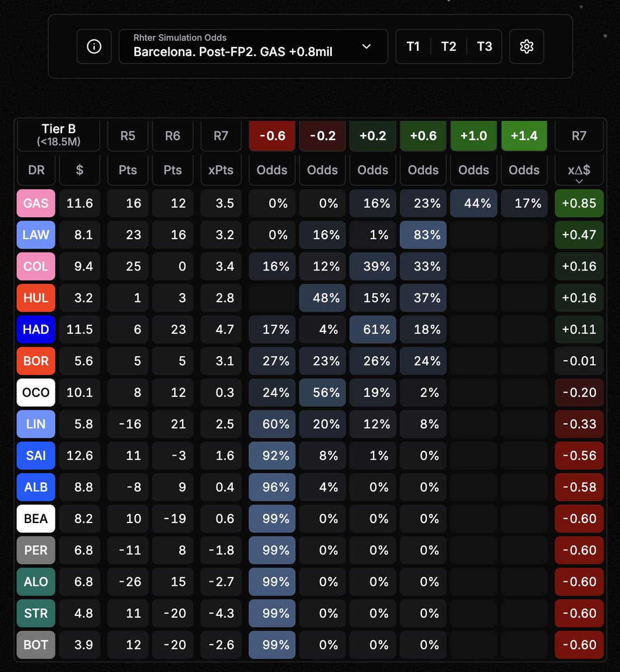
Task: Click the R6 column header
Action: tap(172, 136)
